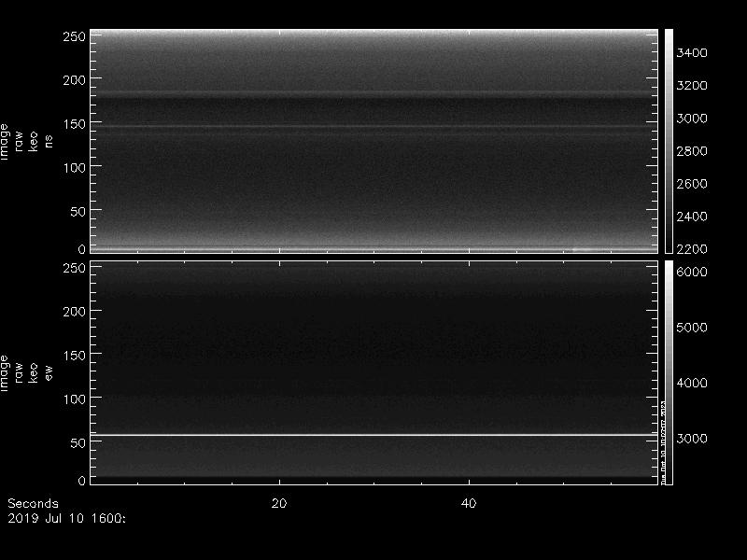Click y-axis tick '50' of ew keogram

point(78,443)
